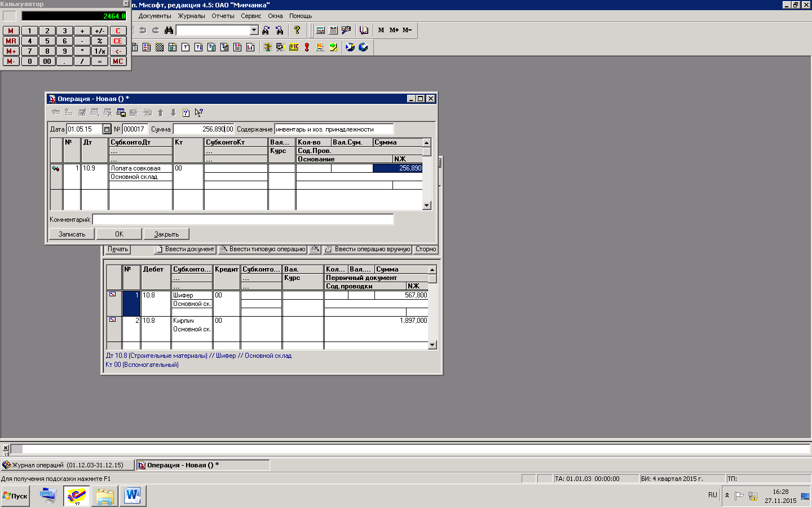Screen dimensions: 812x508
Task: Click the red exclamation mark icon
Action: coord(307,47)
